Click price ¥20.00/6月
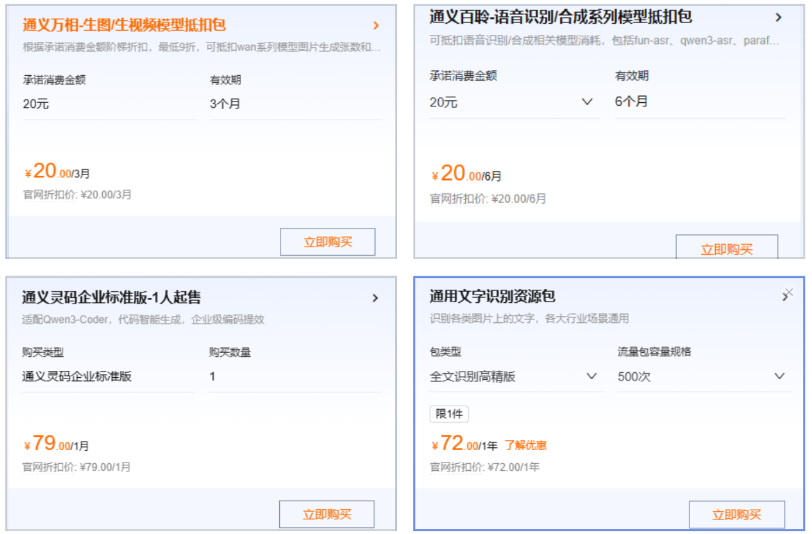Image resolution: width=812 pixels, height=534 pixels. pyautogui.click(x=466, y=174)
